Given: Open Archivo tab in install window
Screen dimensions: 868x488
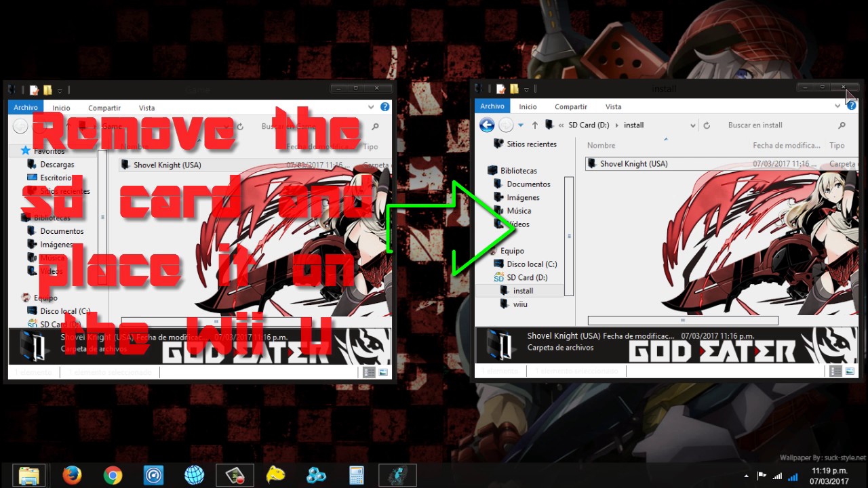Looking at the screenshot, I should pyautogui.click(x=492, y=106).
